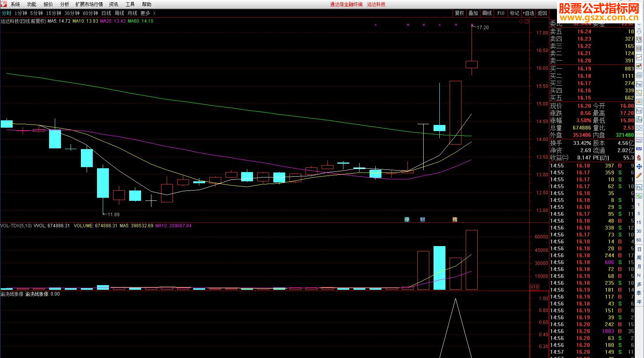This screenshot has width=644, height=358.
Task: Click the 11.89 low price label
Action: [x=113, y=215]
